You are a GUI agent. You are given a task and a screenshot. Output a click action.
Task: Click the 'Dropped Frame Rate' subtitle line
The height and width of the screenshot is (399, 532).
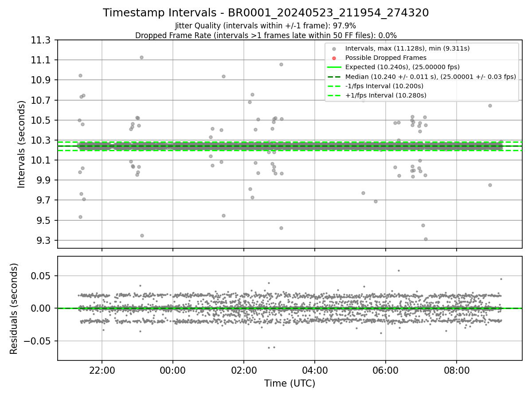[266, 35]
